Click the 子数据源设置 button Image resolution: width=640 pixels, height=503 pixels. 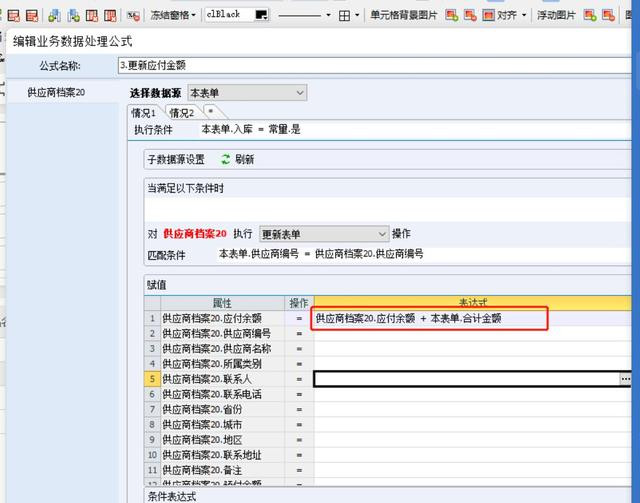point(176,159)
